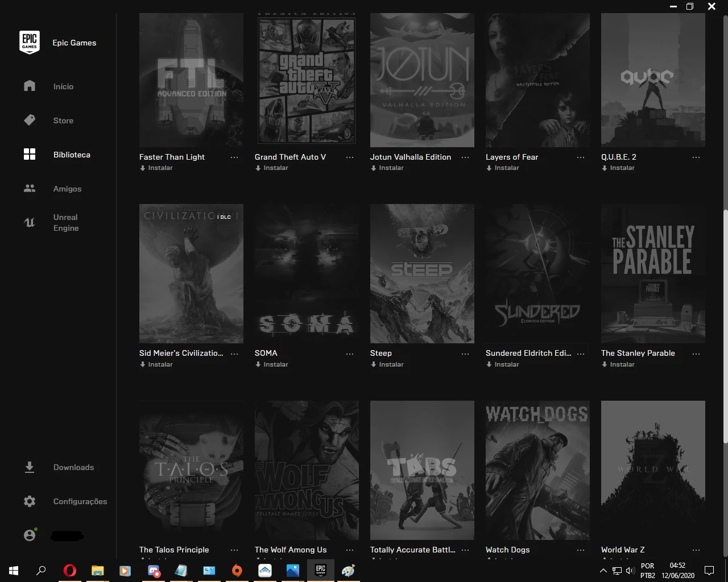Viewport: 728px width, 582px height.
Task: Click the Totally Accurate Battle Simulator title
Action: pyautogui.click(x=413, y=550)
